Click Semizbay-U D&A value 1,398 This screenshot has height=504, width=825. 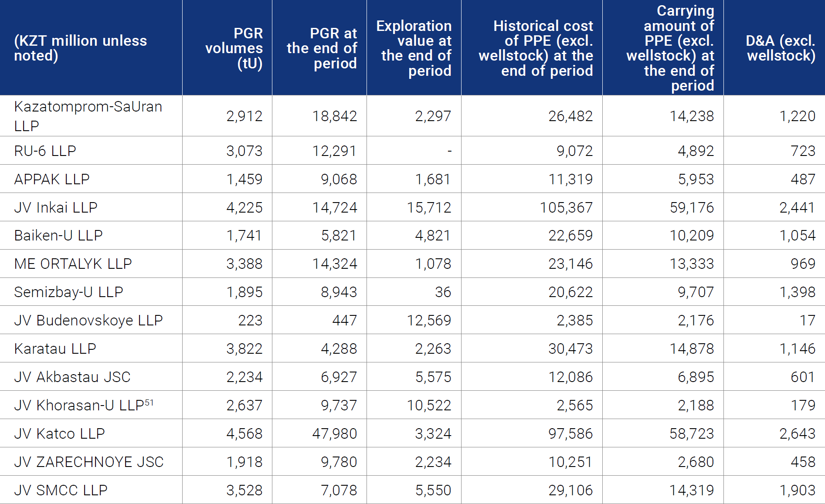tap(798, 292)
